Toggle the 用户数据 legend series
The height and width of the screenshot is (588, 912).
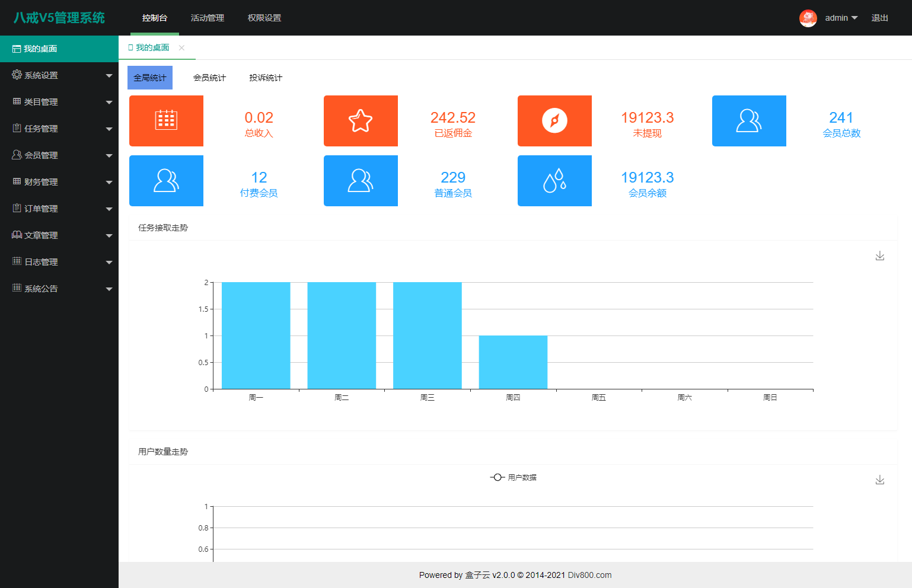pyautogui.click(x=514, y=477)
